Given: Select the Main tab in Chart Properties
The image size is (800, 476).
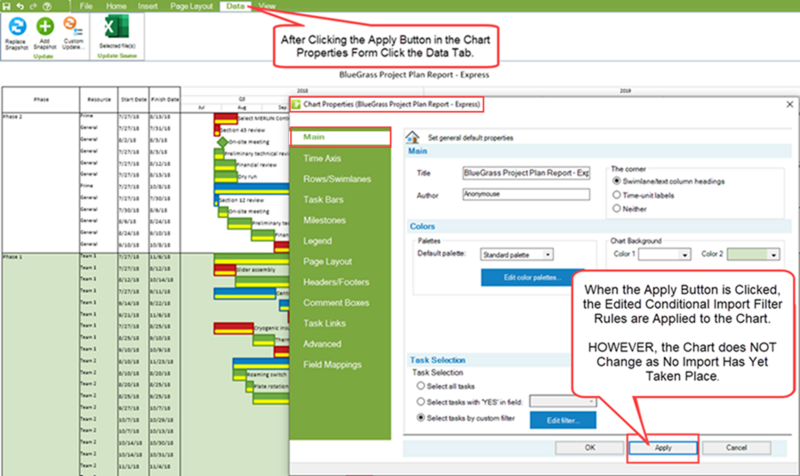Looking at the screenshot, I should coord(340,137).
